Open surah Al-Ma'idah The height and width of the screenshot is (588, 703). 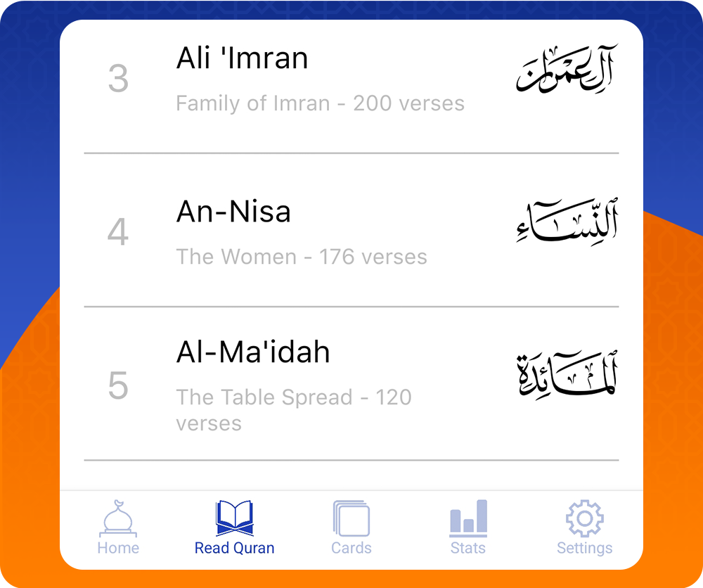pyautogui.click(x=253, y=352)
